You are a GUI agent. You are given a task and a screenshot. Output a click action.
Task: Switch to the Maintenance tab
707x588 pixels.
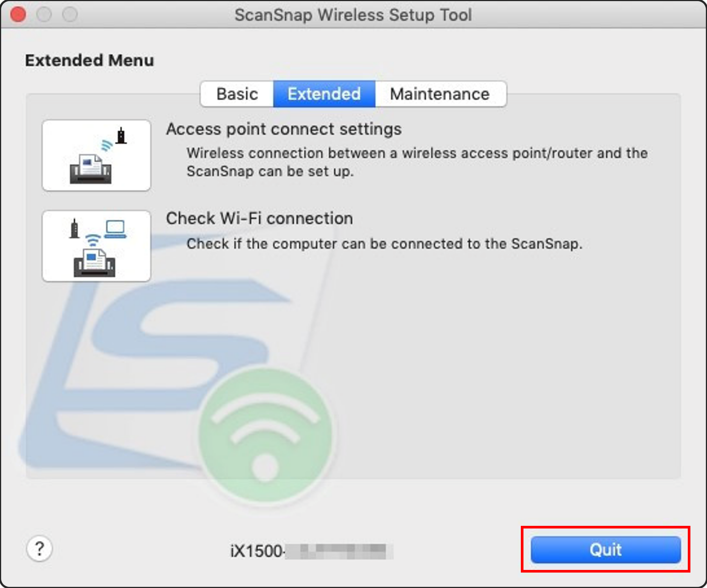(x=440, y=94)
